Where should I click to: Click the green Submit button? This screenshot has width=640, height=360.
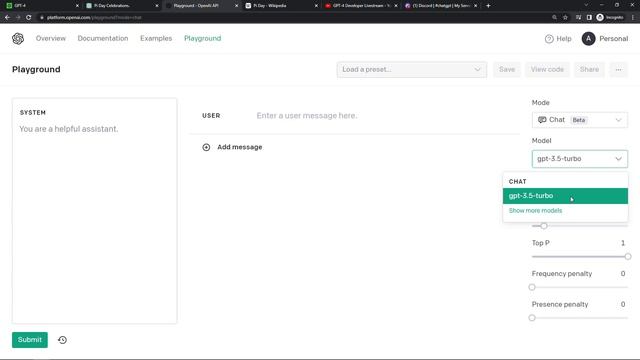point(30,340)
